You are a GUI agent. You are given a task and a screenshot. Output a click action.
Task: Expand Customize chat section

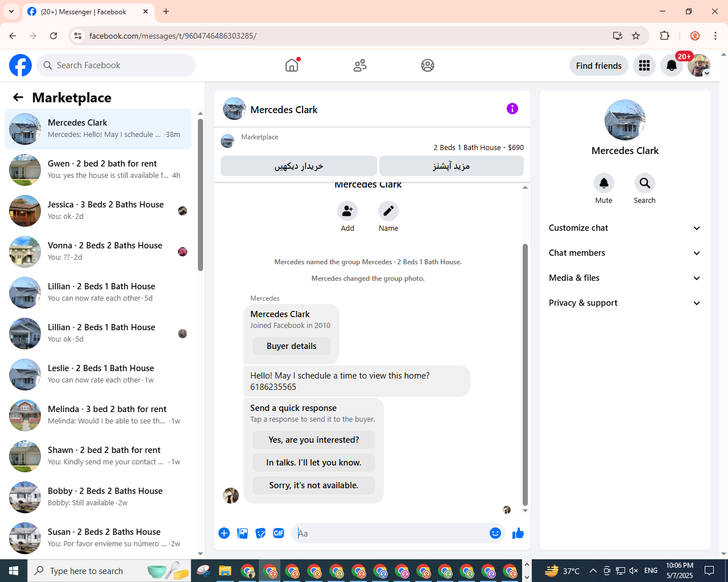(x=625, y=228)
